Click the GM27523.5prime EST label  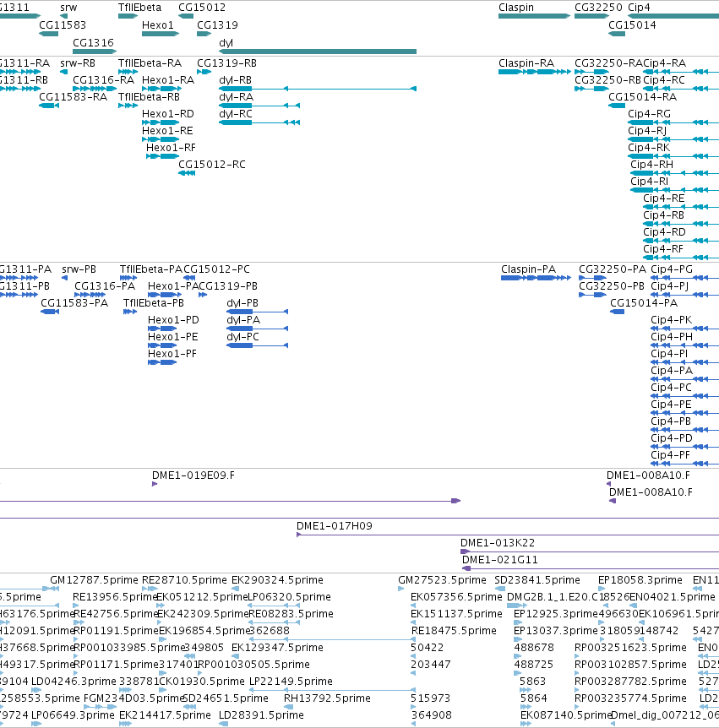[x=442, y=580]
